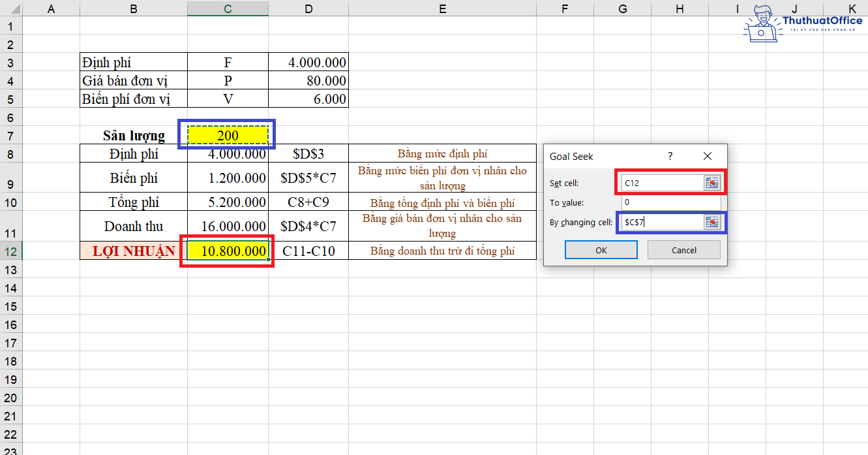Select the LỢI NHUẬN result cell 10.800.000
The height and width of the screenshot is (455, 868).
(x=227, y=251)
